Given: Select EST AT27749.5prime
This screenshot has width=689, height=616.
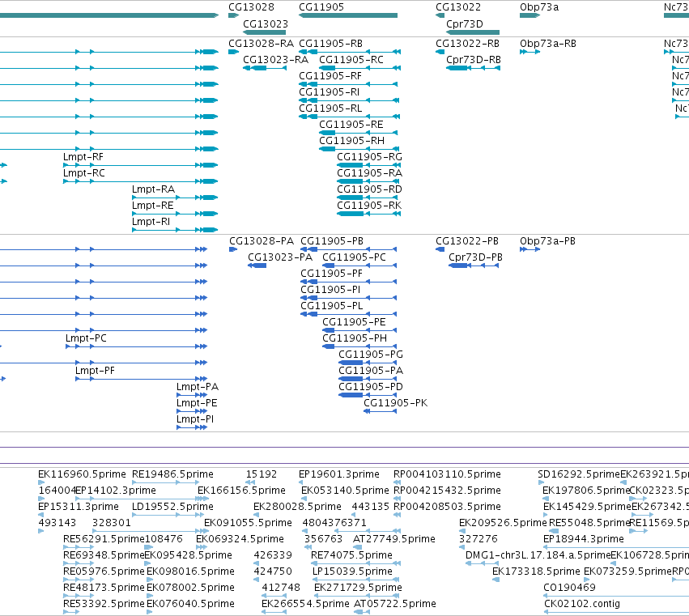Looking at the screenshot, I should 394,539.
